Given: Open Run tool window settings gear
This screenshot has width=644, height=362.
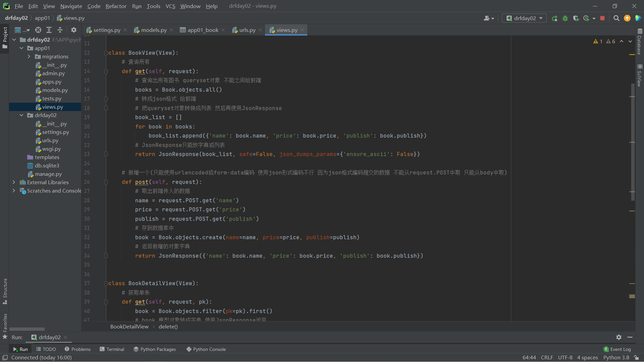Looking at the screenshot, I should (619, 337).
